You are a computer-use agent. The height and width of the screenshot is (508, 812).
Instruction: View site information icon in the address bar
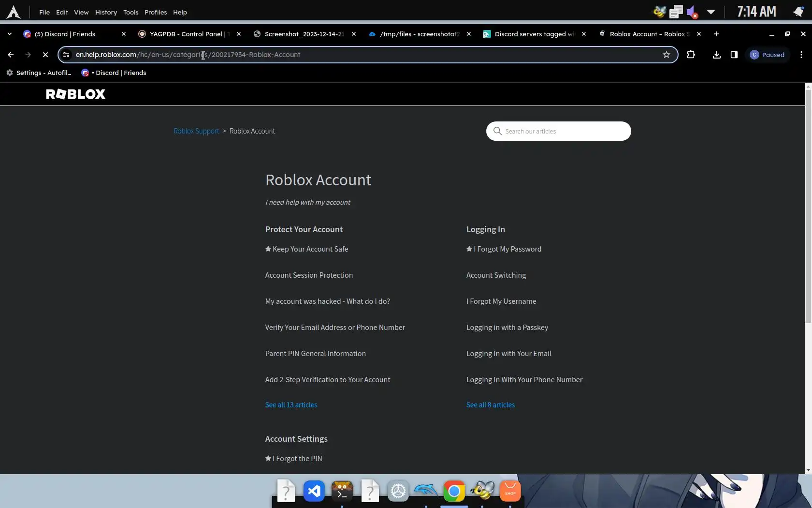pyautogui.click(x=66, y=55)
